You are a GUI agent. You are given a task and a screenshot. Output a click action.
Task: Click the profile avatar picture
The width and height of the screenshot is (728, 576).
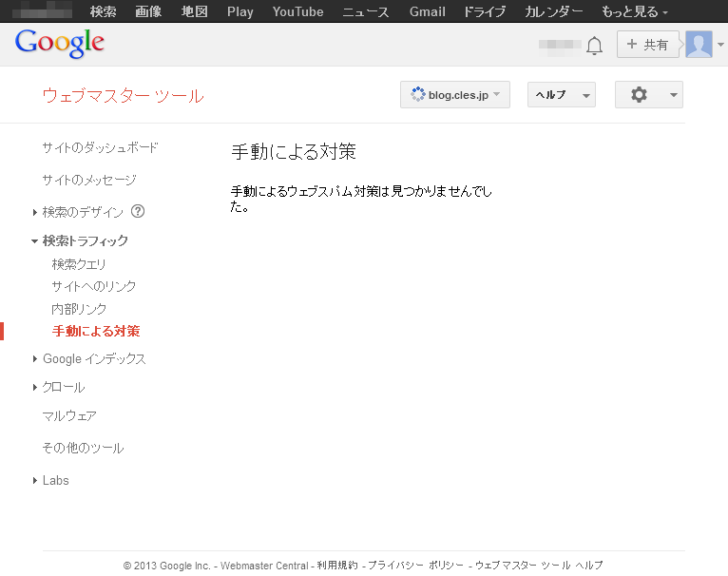699,45
